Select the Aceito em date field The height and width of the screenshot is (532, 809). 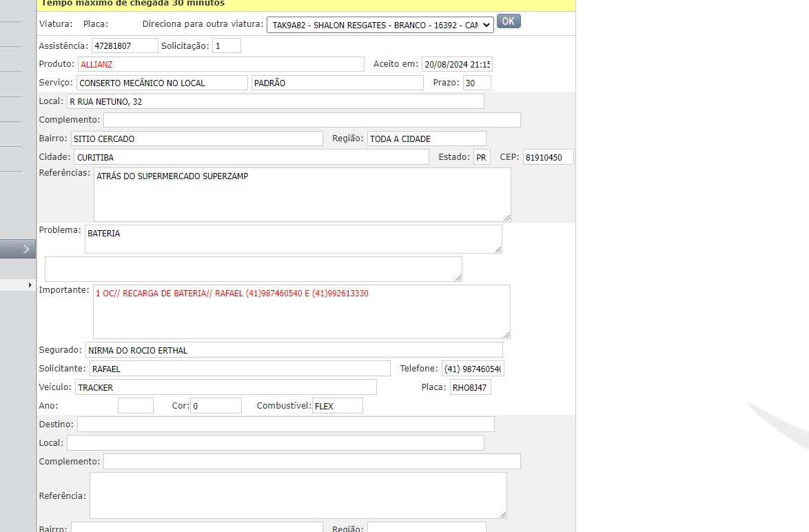click(x=457, y=65)
